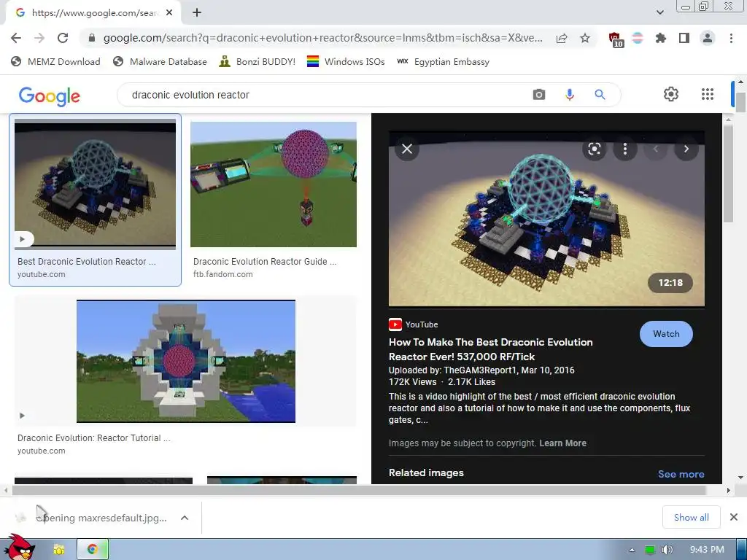Select the ftb.fandom.com reactor guide thumbnail

click(x=274, y=184)
